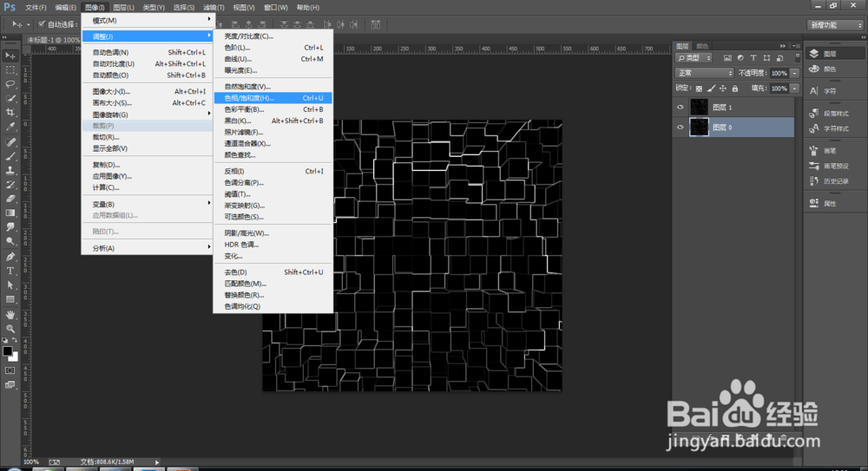Select the Eyedropper tool

coord(10,127)
